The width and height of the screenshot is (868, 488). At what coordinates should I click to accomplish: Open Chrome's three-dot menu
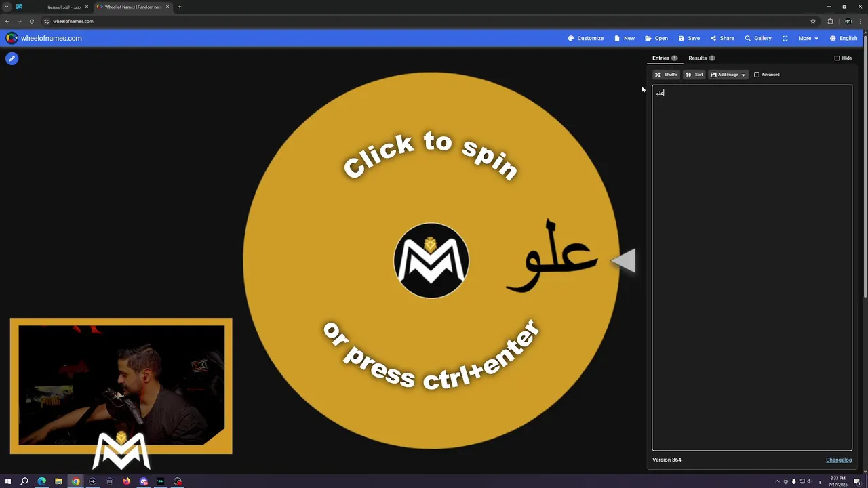tap(861, 21)
